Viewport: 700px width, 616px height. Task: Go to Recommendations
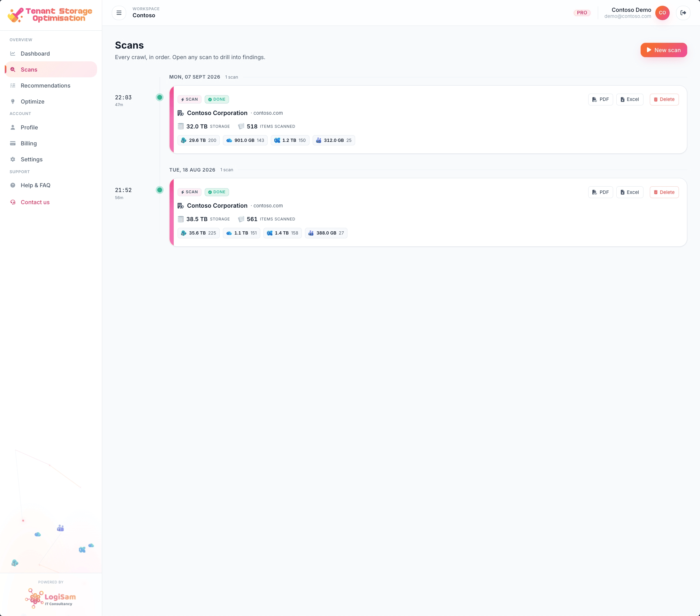51,86
